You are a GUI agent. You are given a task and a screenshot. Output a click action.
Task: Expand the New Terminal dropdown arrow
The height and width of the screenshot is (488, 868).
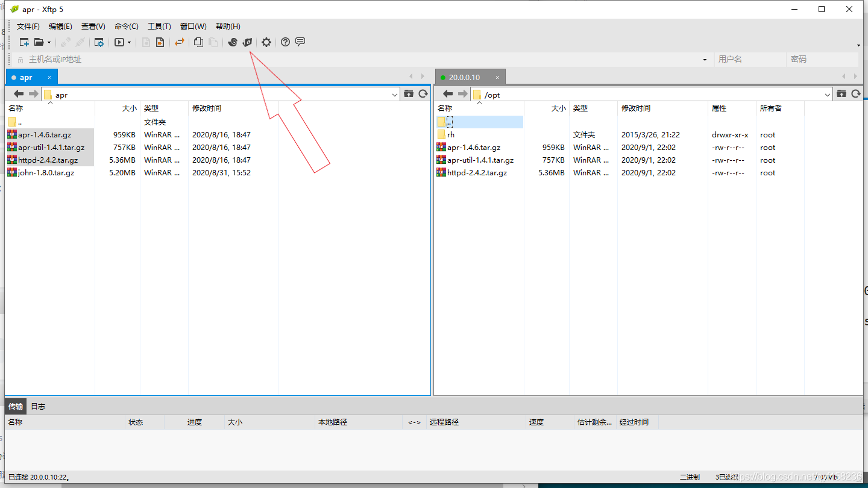(129, 43)
